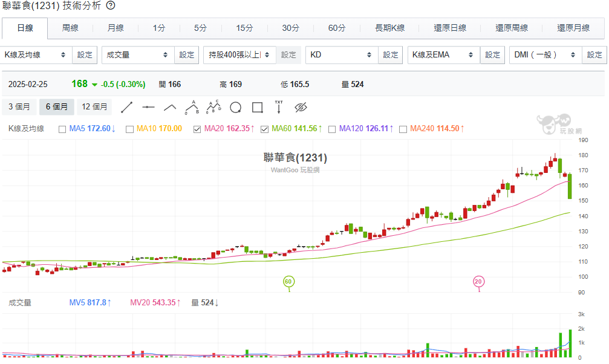Enable the MA5 moving average checkbox
This screenshot has height=364, width=609.
[62, 129]
